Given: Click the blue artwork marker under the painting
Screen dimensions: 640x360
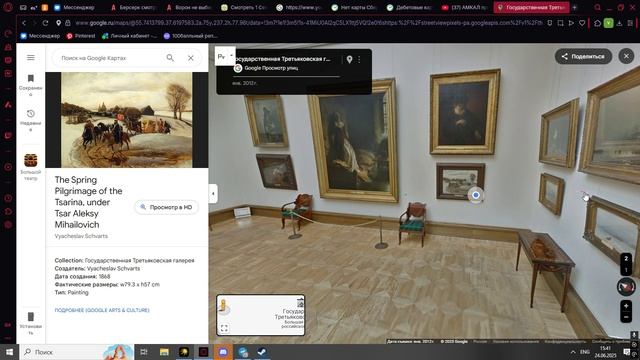Looking at the screenshot, I should 476,195.
